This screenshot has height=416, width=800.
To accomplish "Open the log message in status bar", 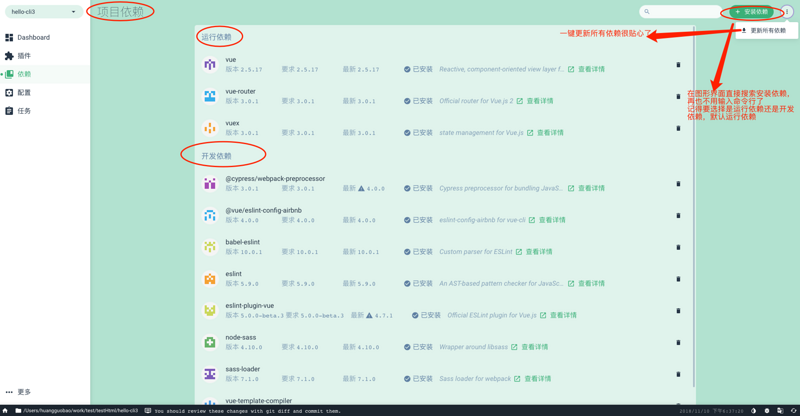I will 243,410.
